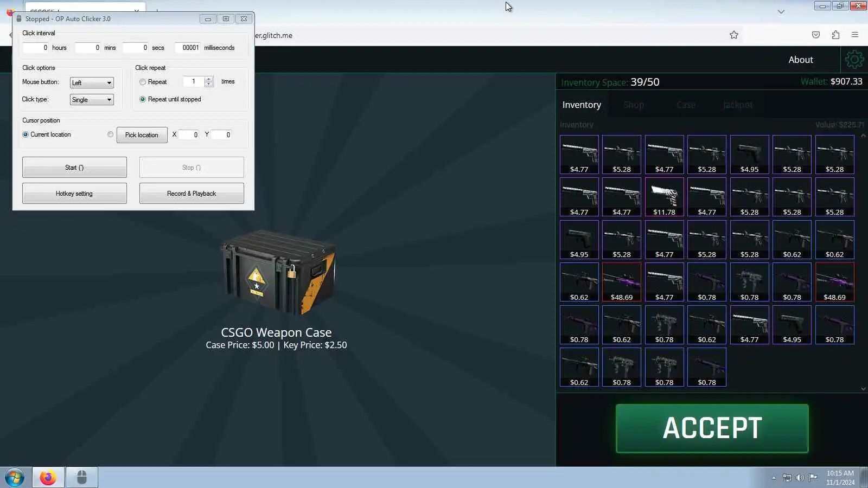Choose Current location cursor position

click(25, 134)
